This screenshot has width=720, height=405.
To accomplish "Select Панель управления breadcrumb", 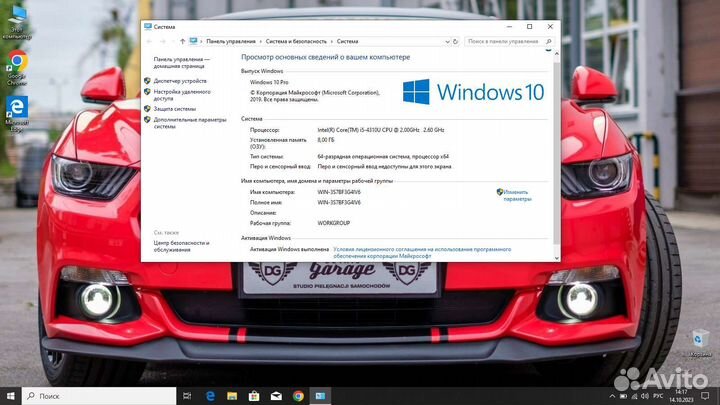I will pyautogui.click(x=231, y=41).
